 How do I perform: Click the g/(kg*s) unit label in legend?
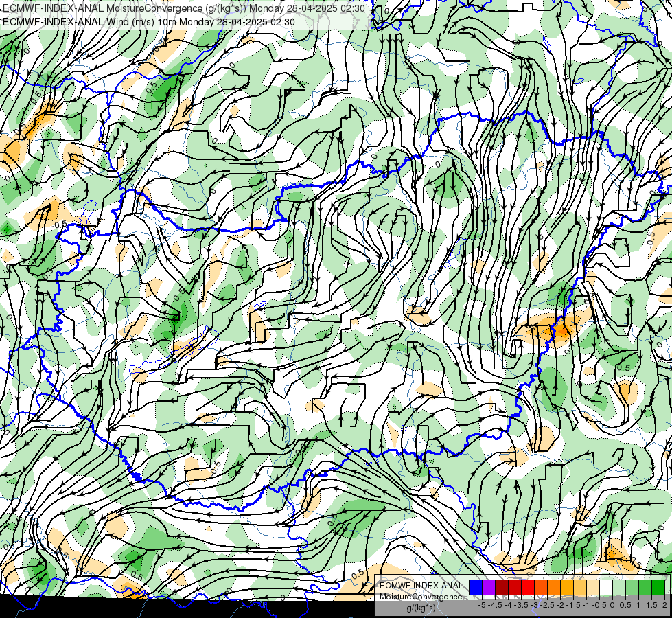(421, 608)
